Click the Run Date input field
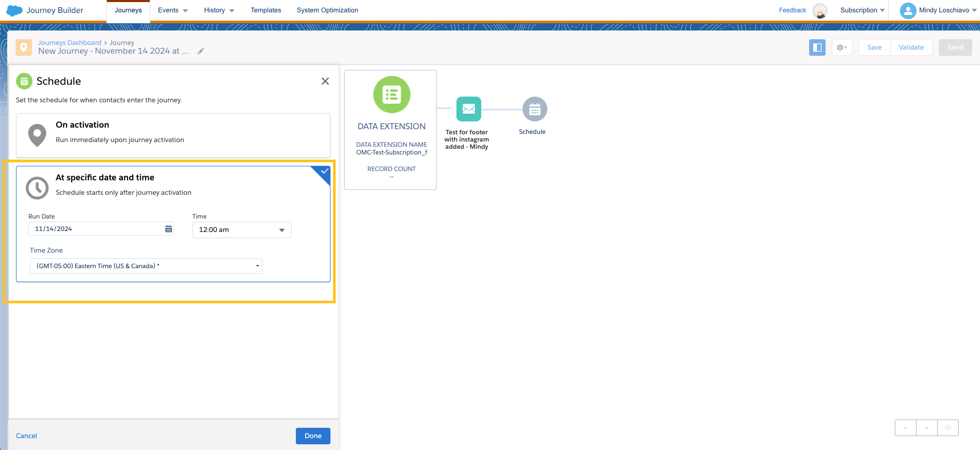 point(96,229)
